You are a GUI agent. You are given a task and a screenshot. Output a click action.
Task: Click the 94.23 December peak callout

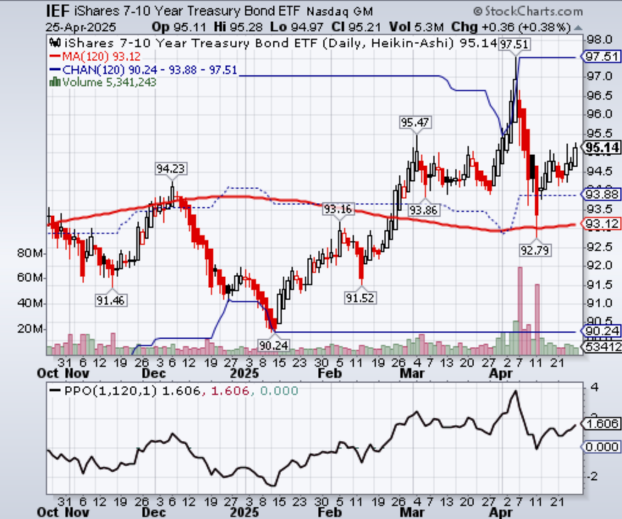coord(171,168)
